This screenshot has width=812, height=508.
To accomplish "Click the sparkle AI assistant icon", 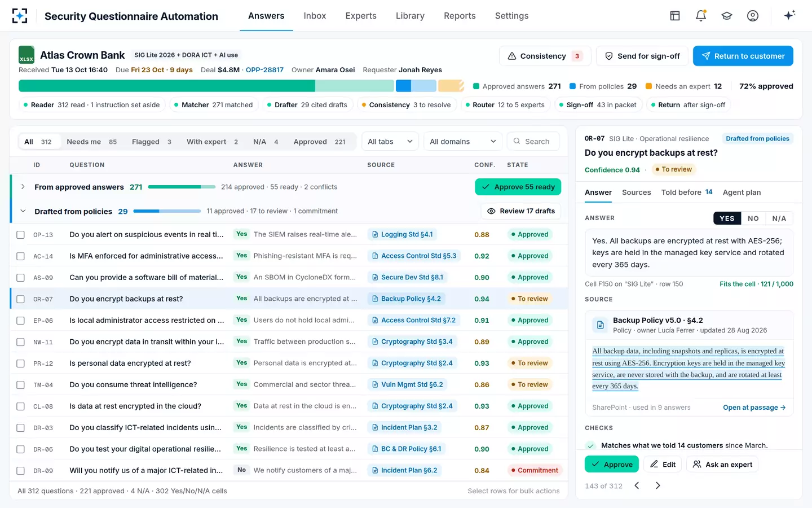I will pos(789,15).
